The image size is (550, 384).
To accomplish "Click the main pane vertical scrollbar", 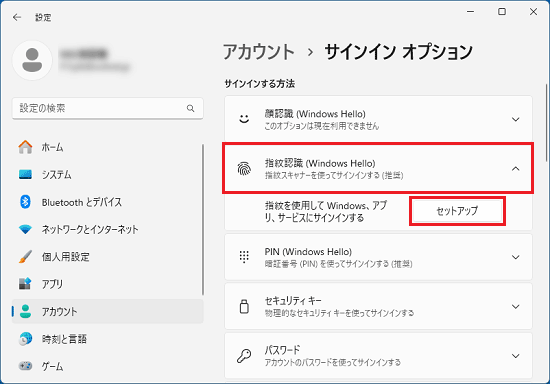I will pos(546,123).
